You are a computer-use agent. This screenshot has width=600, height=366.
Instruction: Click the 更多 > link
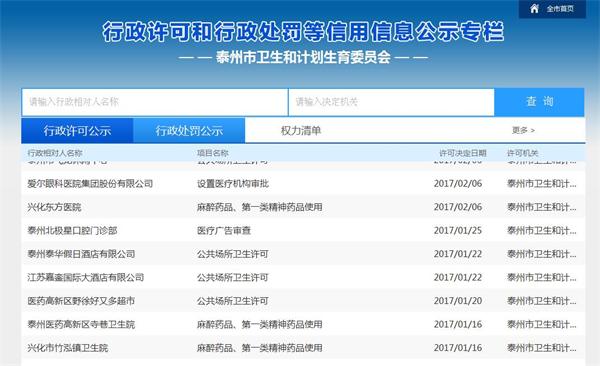(523, 131)
